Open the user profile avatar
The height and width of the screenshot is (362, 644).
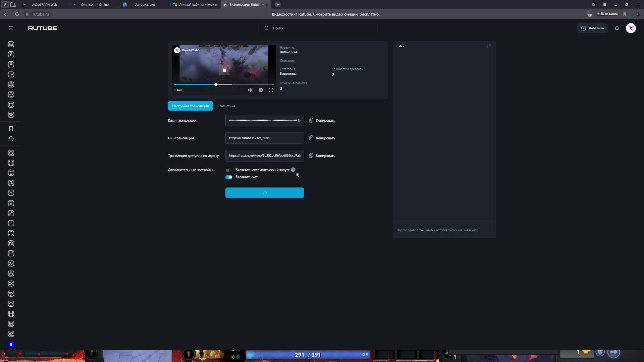tap(631, 28)
